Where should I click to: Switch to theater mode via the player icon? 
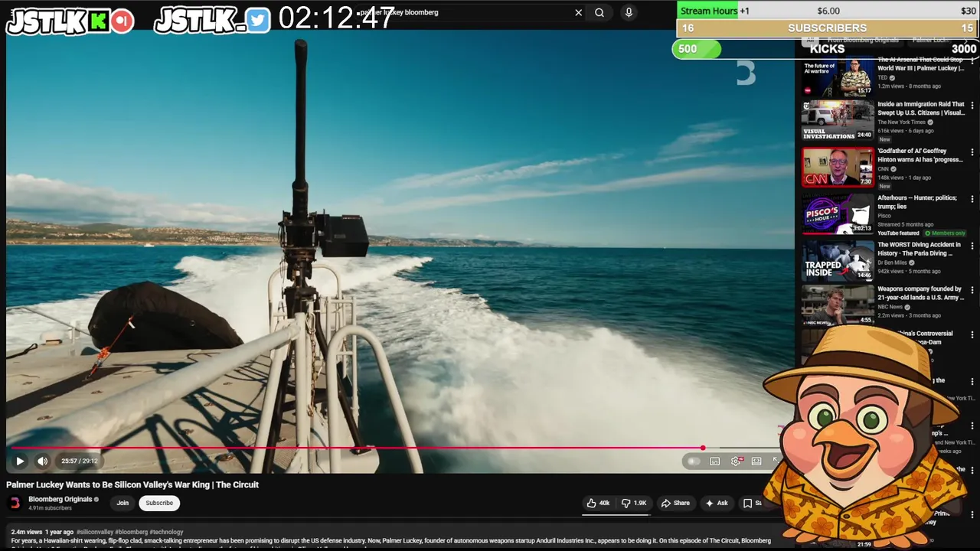(x=756, y=461)
